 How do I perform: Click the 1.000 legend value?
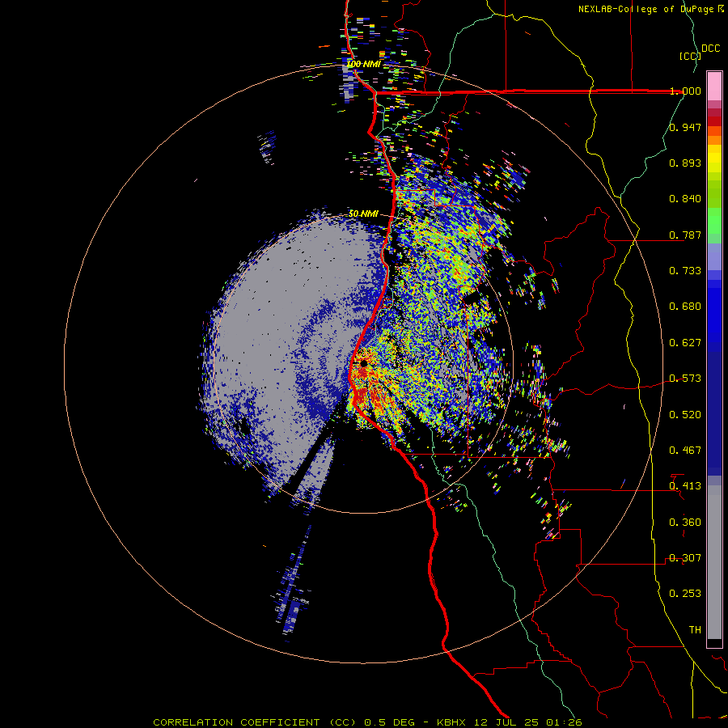685,91
